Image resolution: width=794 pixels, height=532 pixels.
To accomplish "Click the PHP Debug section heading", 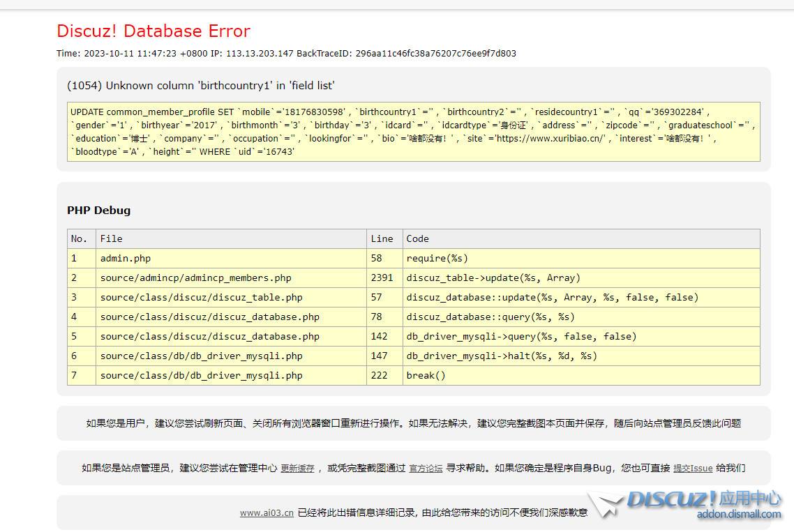I will point(98,211).
